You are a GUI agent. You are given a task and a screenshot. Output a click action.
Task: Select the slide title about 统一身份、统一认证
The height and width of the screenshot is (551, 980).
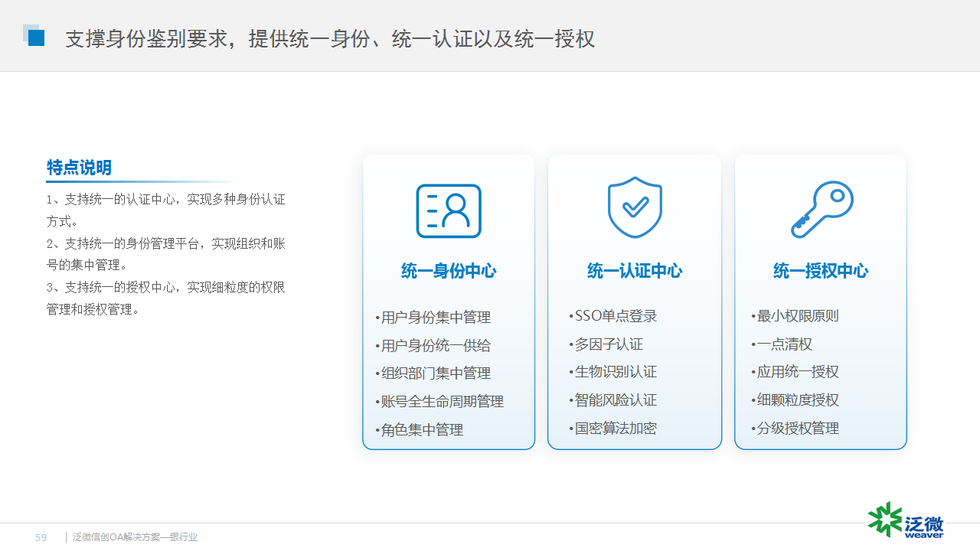click(x=330, y=39)
